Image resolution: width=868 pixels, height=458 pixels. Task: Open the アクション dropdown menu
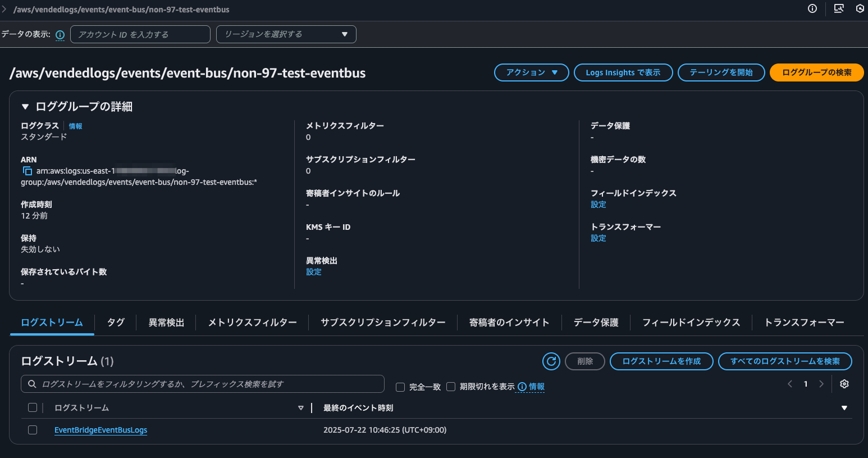tap(531, 72)
